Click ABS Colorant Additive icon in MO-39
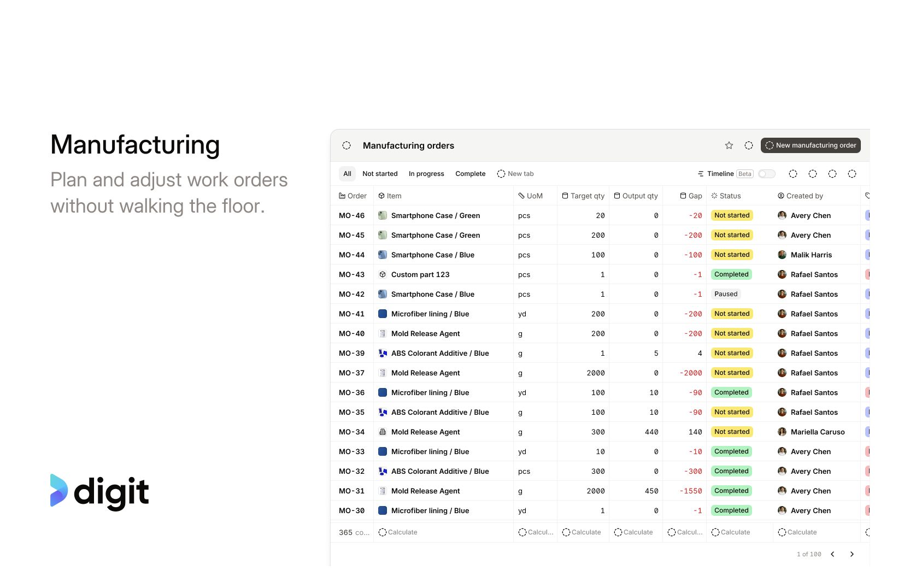The height and width of the screenshot is (588, 904). point(383,353)
